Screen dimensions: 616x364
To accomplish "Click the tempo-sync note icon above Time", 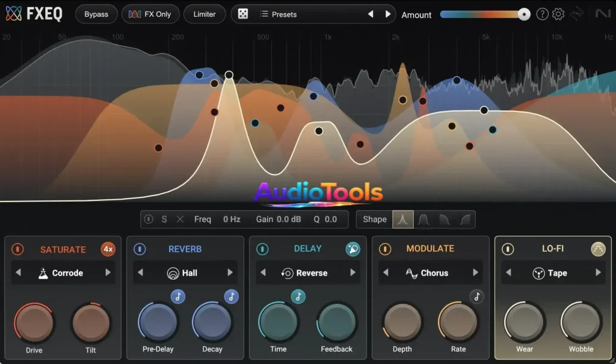I will tap(298, 296).
